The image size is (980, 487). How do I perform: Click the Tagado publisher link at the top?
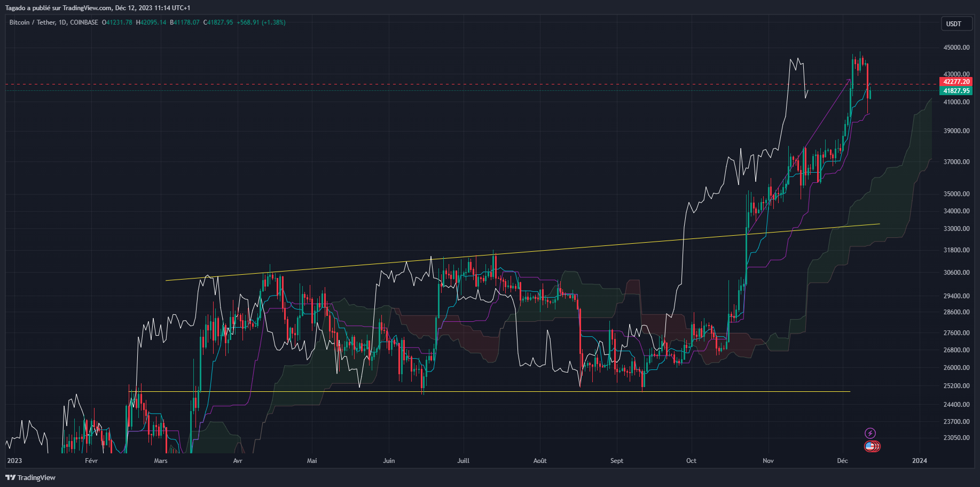tap(16, 7)
